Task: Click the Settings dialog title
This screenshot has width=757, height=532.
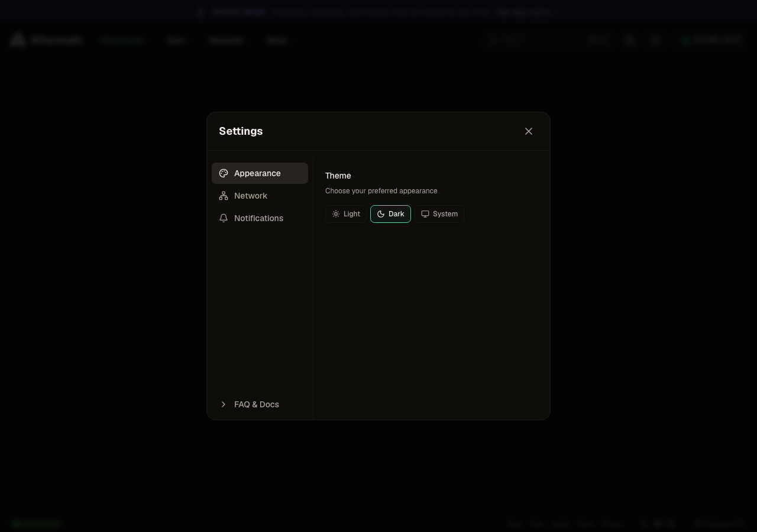Action: click(x=241, y=131)
